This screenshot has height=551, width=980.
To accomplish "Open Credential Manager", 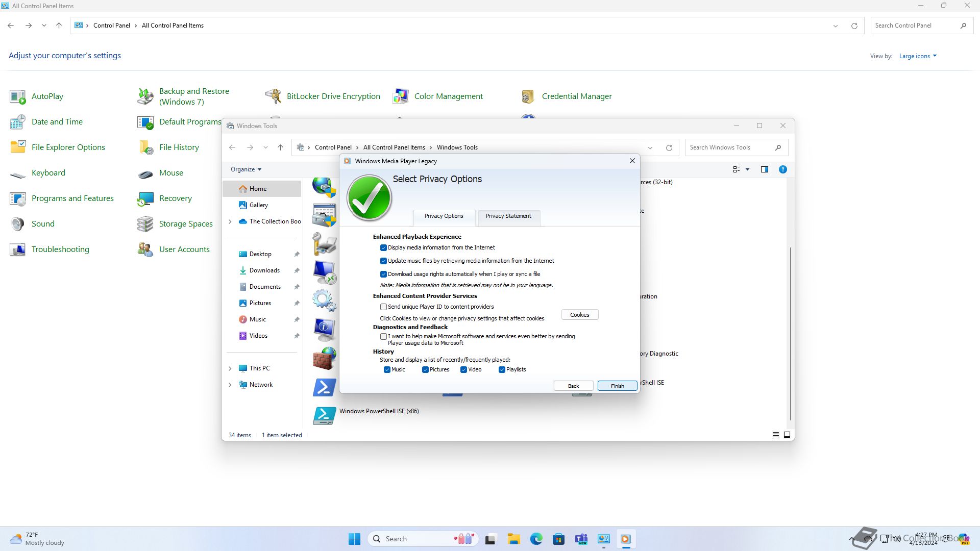I will pyautogui.click(x=566, y=96).
